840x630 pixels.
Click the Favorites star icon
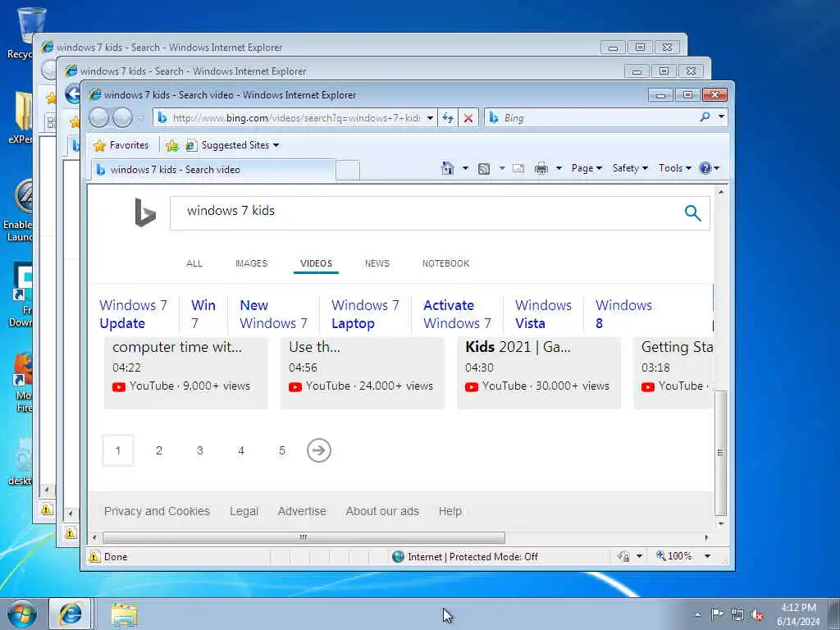pyautogui.click(x=99, y=145)
